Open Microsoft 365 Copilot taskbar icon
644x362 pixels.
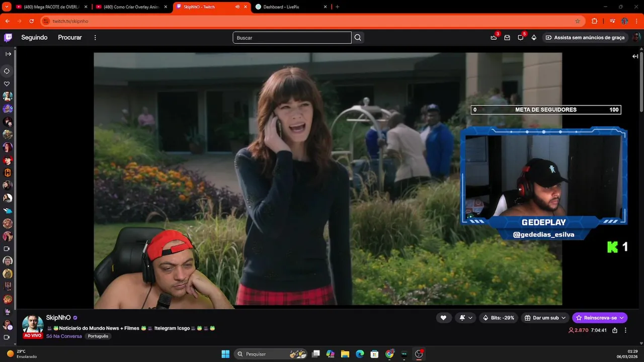point(331,354)
